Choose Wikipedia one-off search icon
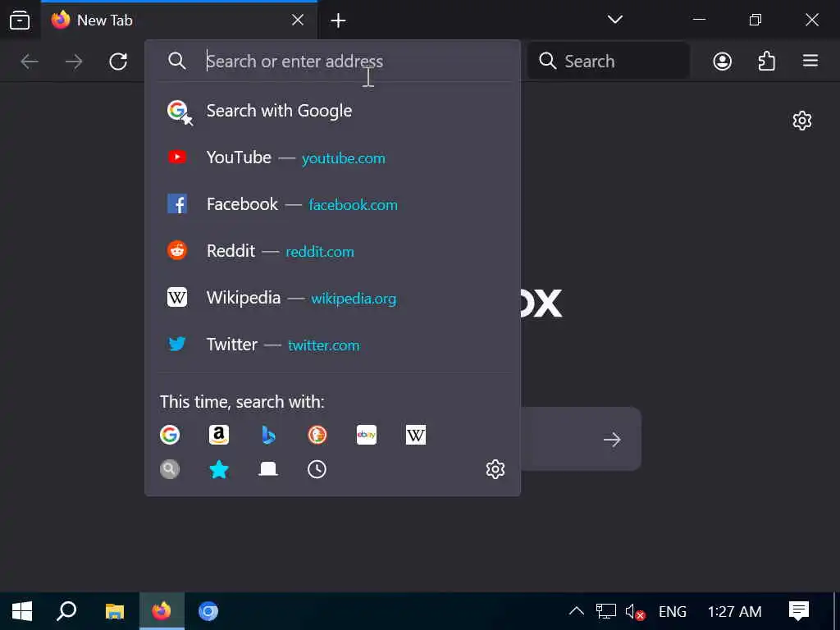 pos(416,435)
